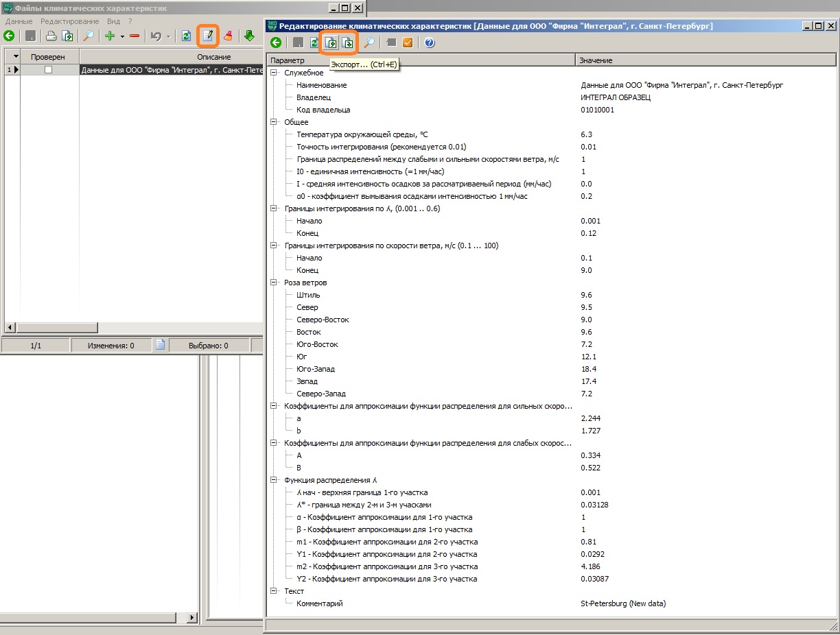Click the orange checkmark icon in editing toolbar
This screenshot has height=635, width=840.
408,43
